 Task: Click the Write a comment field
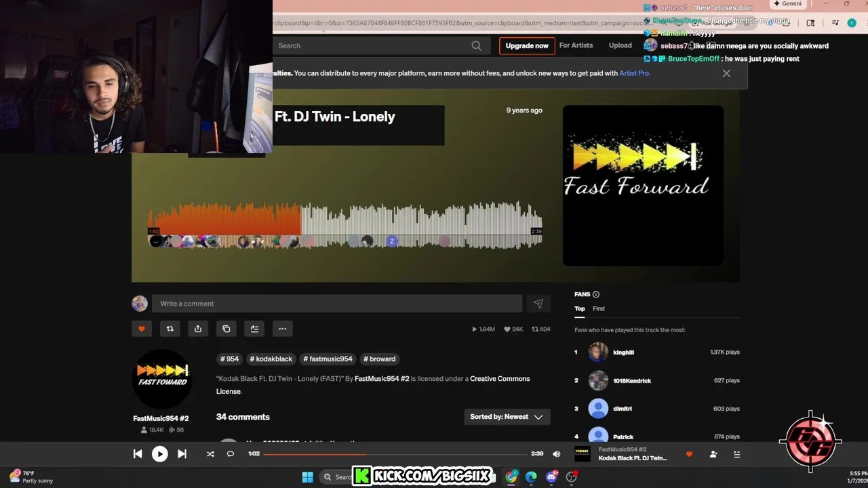tap(337, 304)
